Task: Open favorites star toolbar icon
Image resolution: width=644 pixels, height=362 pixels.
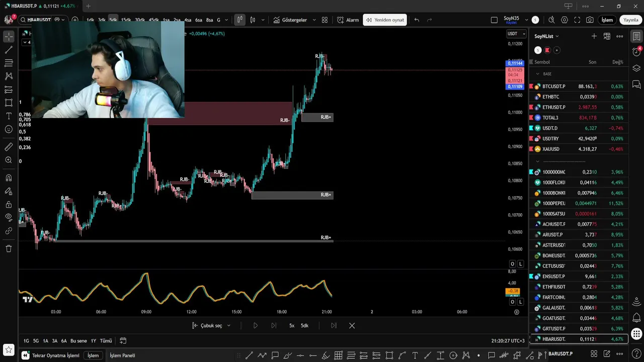Action: (9, 349)
